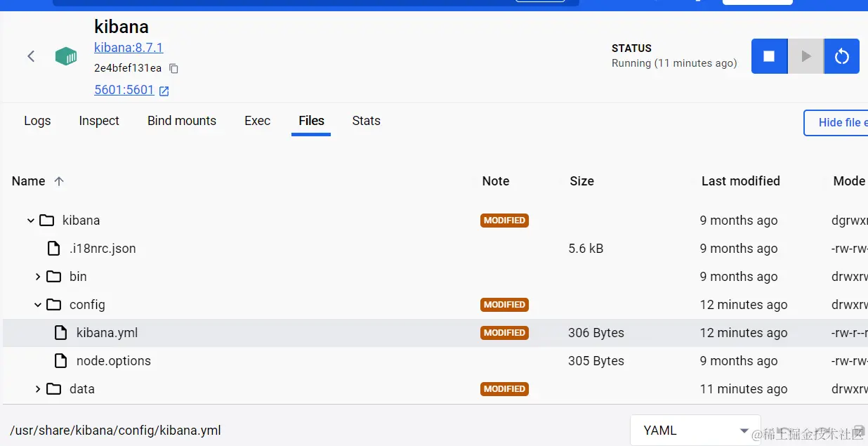The width and height of the screenshot is (868, 446).
Task: Switch to the Logs tab
Action: (37, 121)
